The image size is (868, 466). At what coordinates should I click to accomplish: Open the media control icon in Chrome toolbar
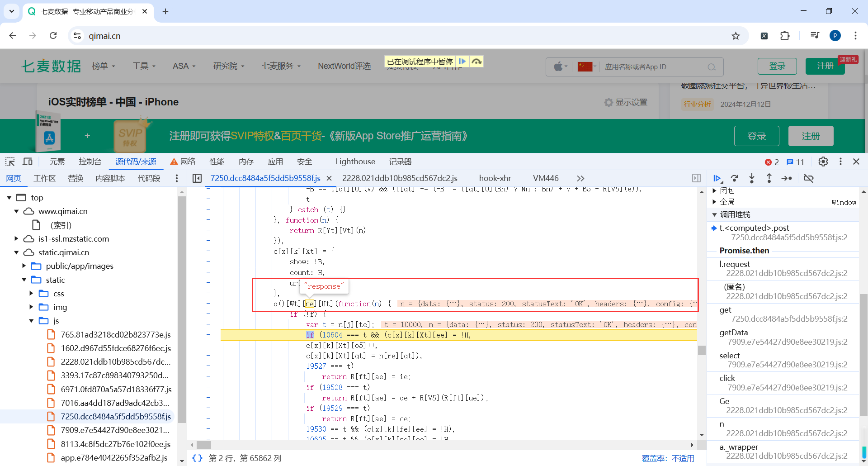click(x=815, y=36)
